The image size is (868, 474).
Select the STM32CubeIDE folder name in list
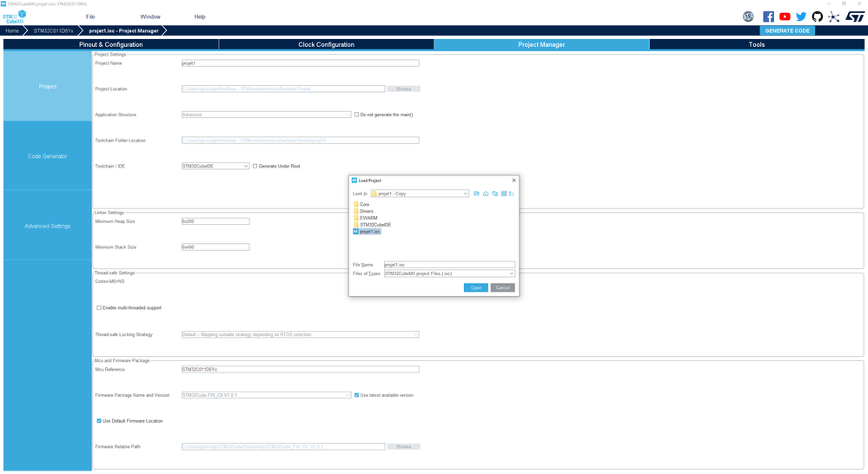375,225
